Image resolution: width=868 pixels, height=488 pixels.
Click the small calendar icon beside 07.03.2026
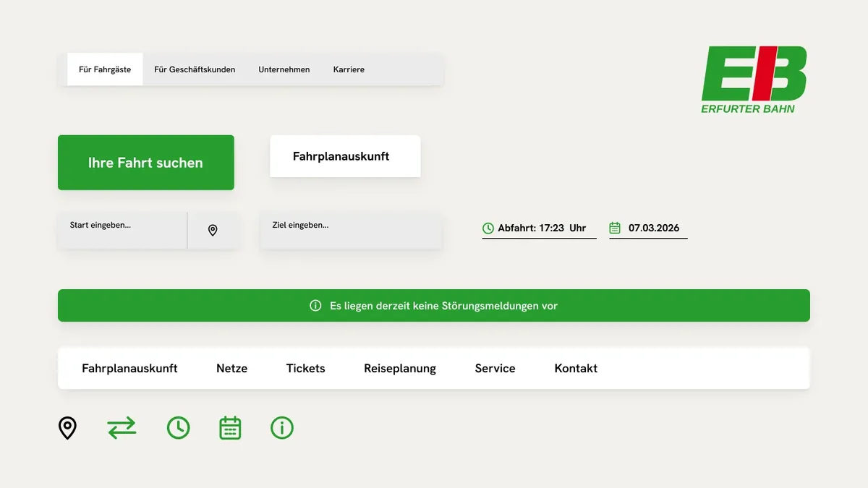(x=615, y=228)
